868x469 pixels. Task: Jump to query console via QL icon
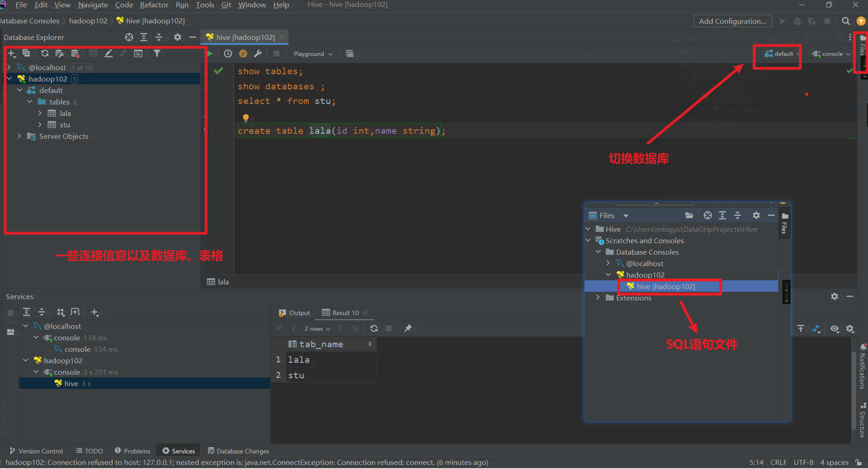tap(138, 53)
